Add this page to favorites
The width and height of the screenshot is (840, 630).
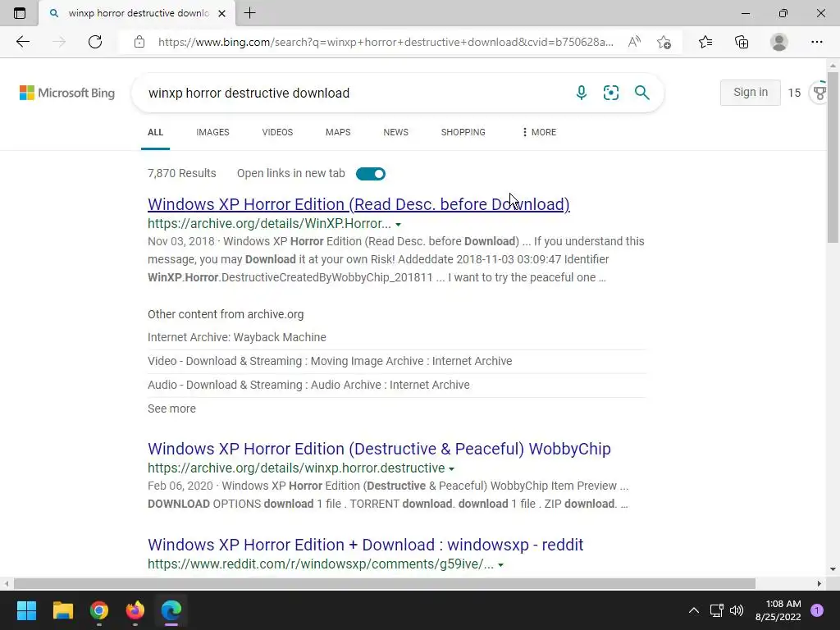pyautogui.click(x=664, y=42)
